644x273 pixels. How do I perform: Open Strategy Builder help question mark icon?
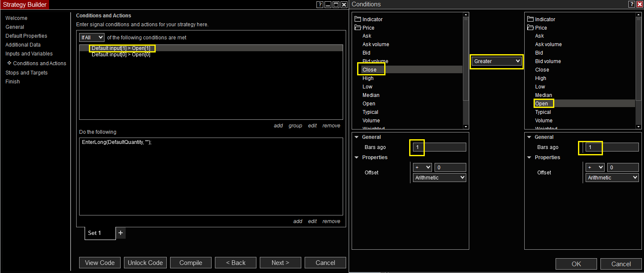pyautogui.click(x=320, y=4)
